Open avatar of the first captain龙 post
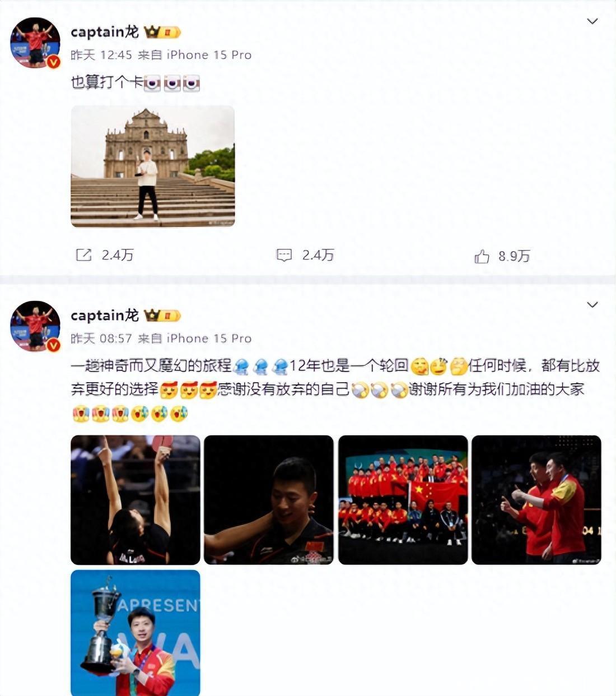This screenshot has height=696, width=616. pyautogui.click(x=35, y=43)
